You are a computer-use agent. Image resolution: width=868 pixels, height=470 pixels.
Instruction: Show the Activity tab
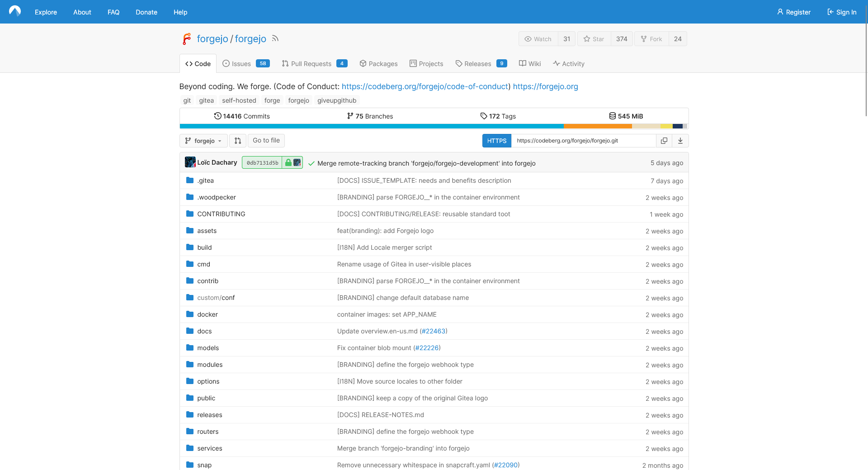(569, 64)
